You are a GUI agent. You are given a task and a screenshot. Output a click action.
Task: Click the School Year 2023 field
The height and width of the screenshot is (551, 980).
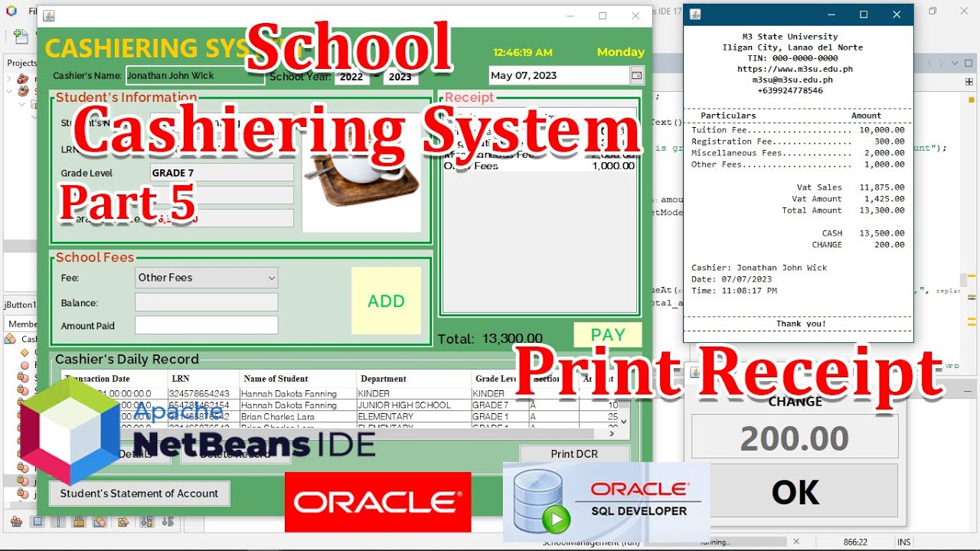(400, 77)
